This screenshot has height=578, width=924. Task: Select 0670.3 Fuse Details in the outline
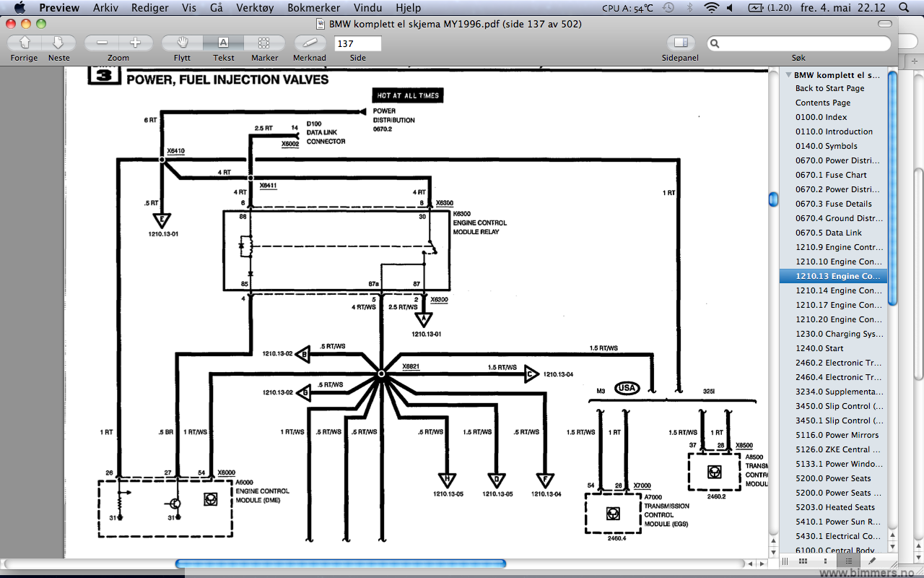click(x=834, y=204)
